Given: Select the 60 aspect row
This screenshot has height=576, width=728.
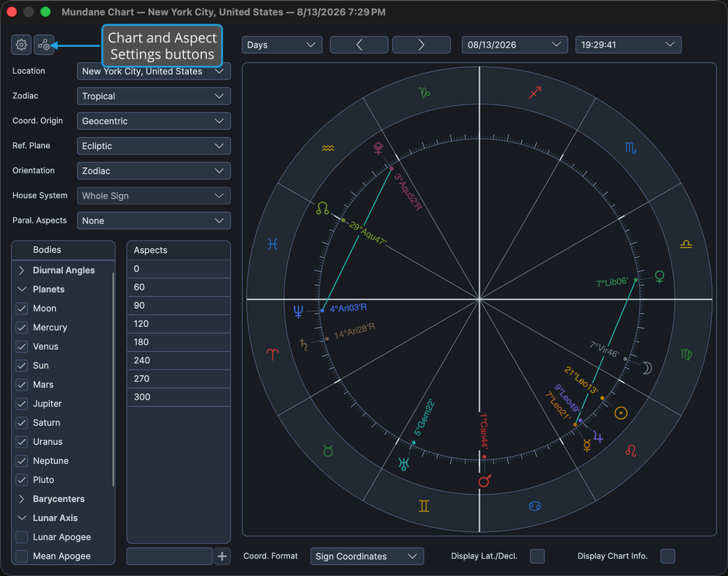Looking at the screenshot, I should [x=179, y=287].
